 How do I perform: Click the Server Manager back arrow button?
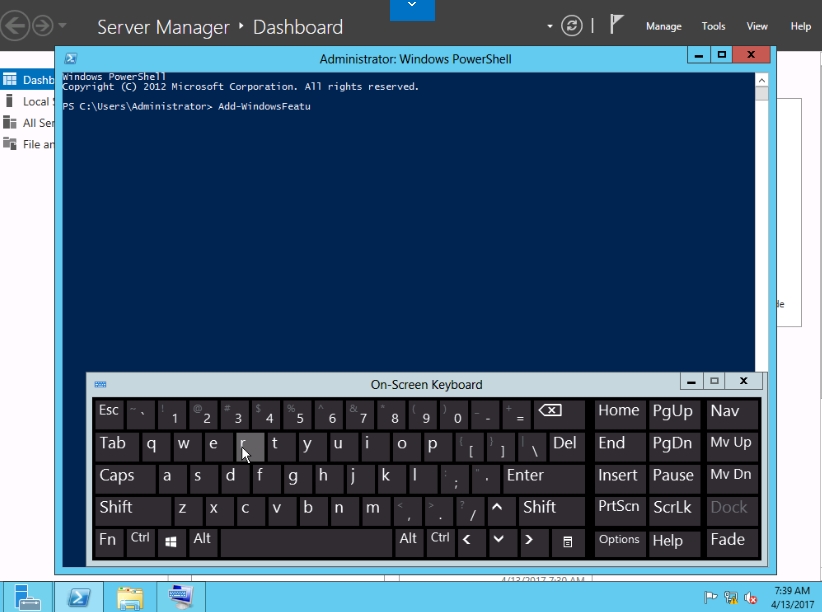[x=15, y=25]
